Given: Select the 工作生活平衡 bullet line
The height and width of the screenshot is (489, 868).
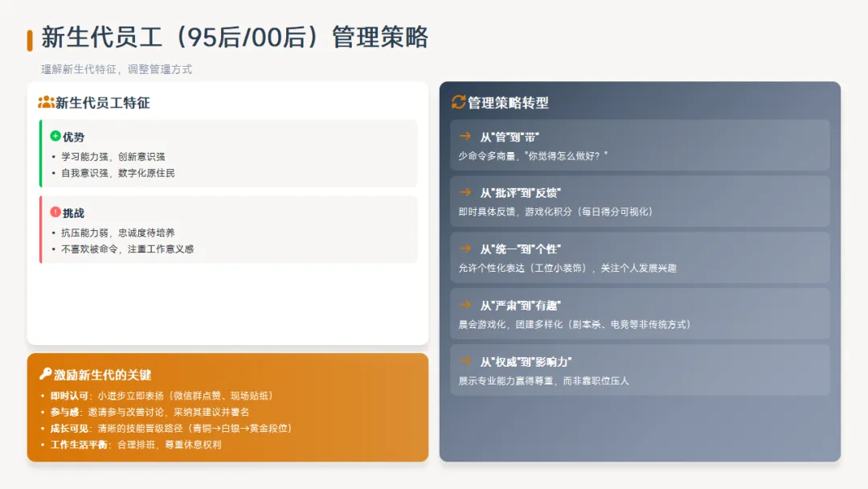Looking at the screenshot, I should [x=136, y=445].
